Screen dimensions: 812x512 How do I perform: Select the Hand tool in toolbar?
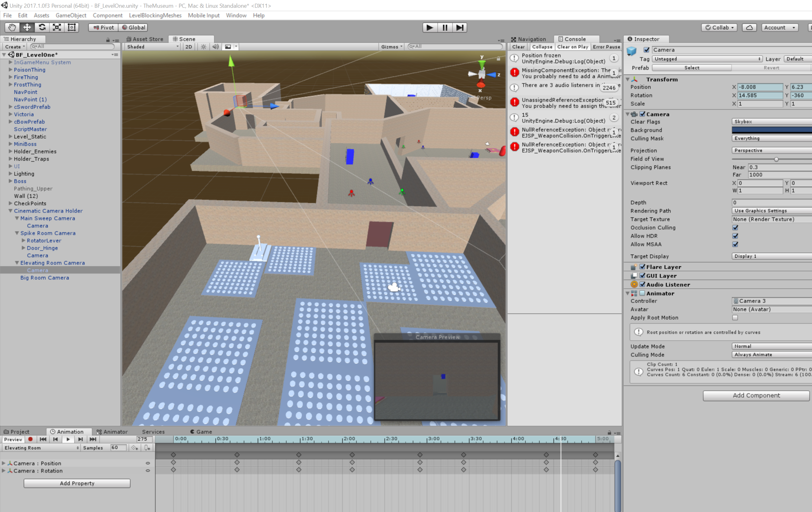(x=12, y=27)
